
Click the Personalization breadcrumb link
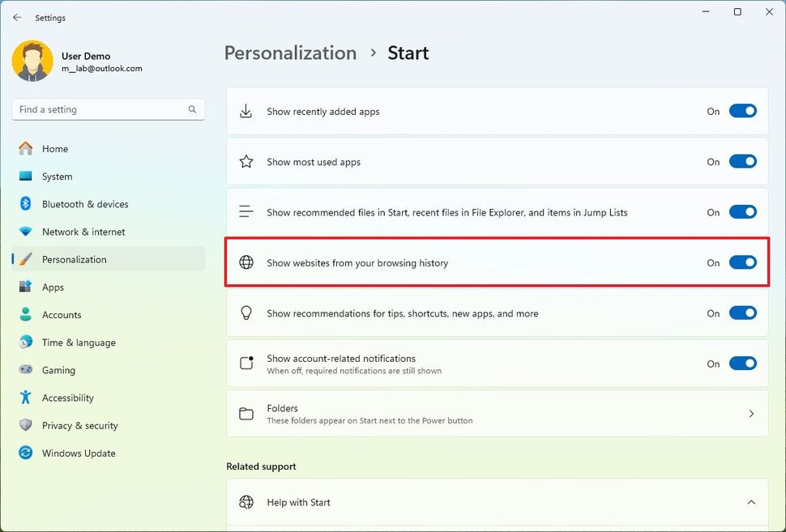[x=290, y=53]
